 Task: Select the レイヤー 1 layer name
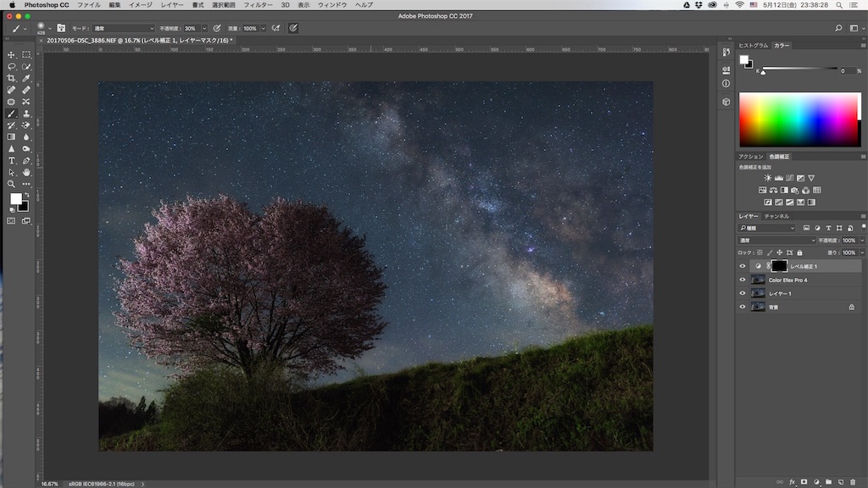pyautogui.click(x=780, y=293)
